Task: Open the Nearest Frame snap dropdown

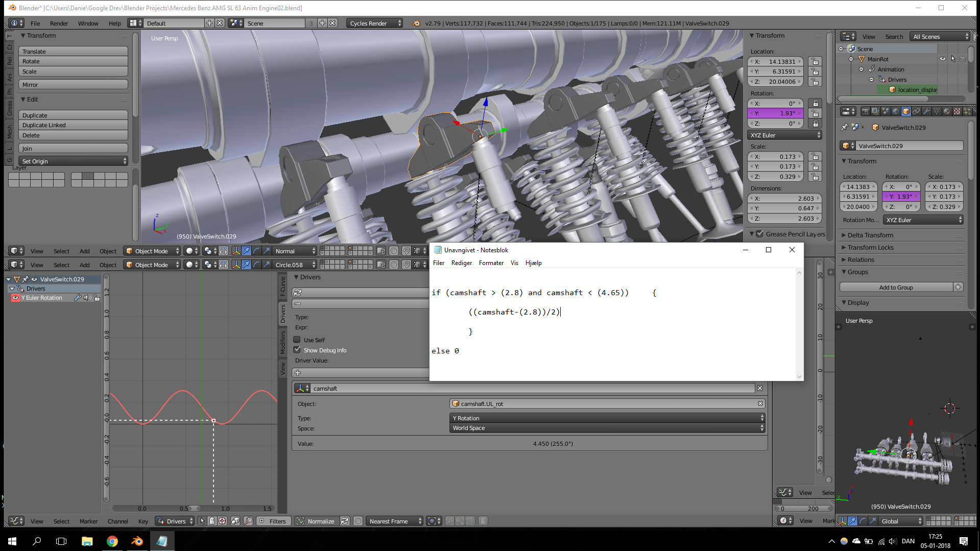Action: (x=394, y=521)
